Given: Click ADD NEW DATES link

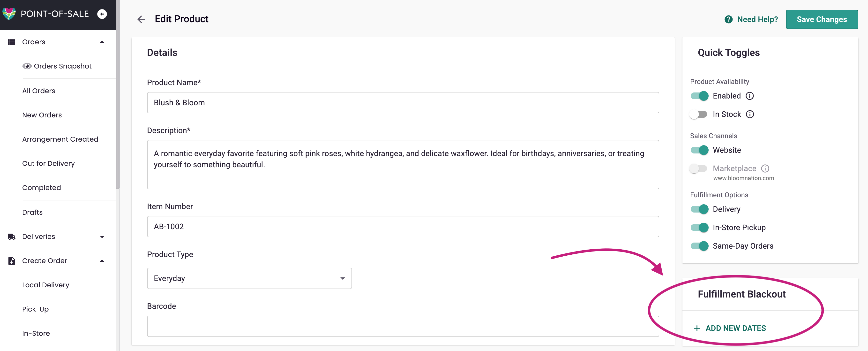Looking at the screenshot, I should 735,328.
